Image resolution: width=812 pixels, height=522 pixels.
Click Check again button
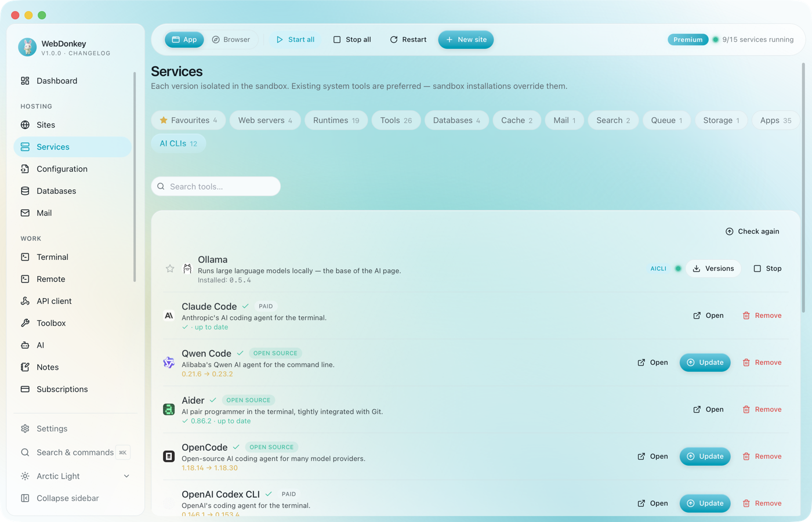point(752,231)
